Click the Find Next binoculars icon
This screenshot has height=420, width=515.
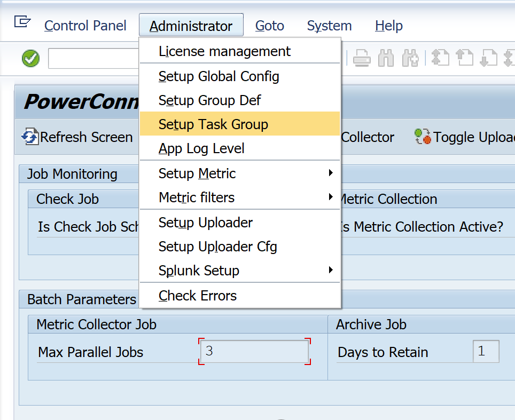coord(410,58)
